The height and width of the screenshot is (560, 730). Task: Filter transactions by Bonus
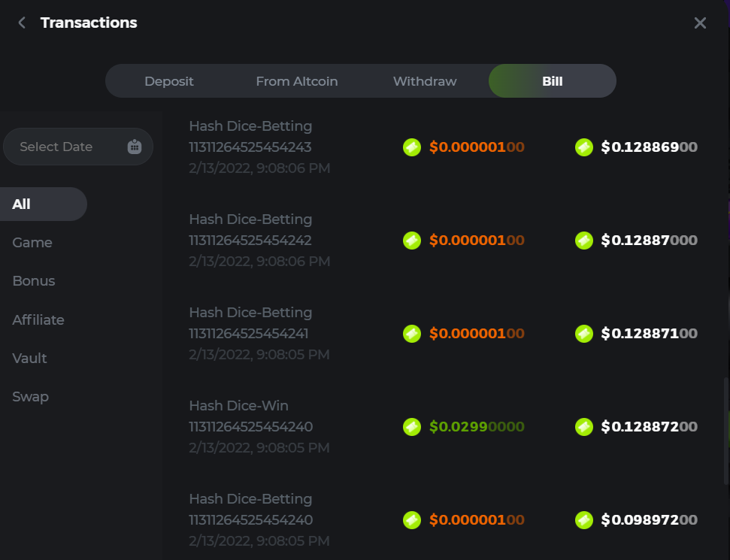(x=34, y=281)
